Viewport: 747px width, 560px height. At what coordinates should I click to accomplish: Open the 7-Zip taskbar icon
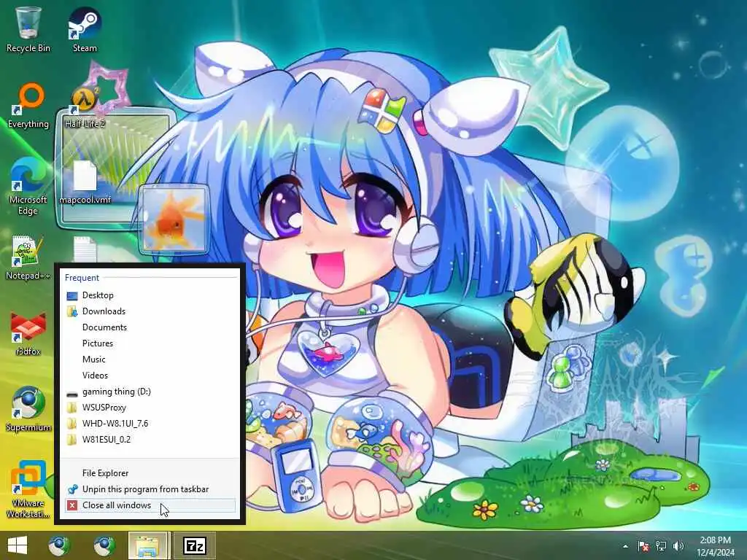click(195, 545)
